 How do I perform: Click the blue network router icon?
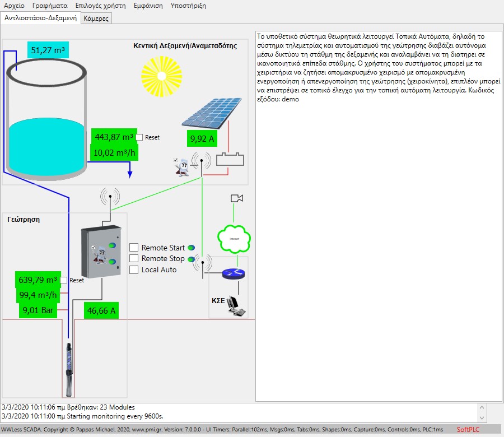[233, 274]
